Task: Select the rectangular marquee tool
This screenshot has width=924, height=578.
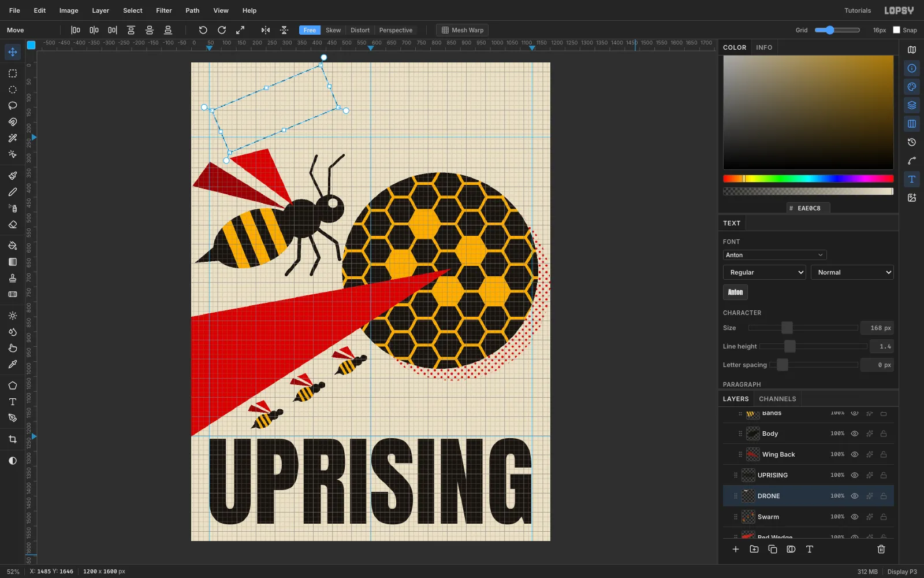Action: (x=13, y=73)
